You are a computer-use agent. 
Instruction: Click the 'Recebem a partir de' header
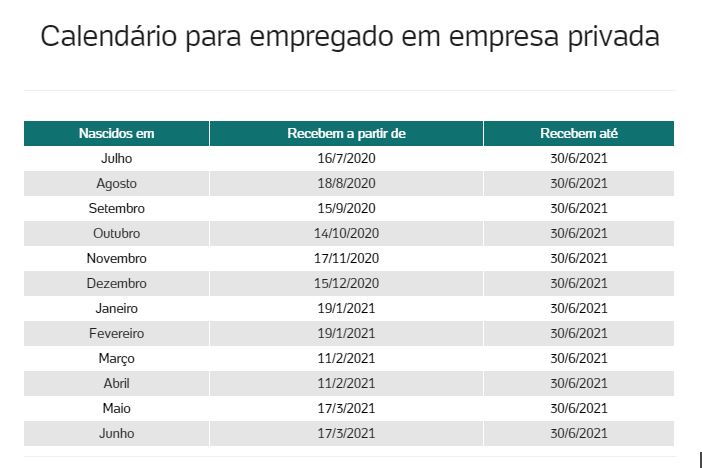pyautogui.click(x=346, y=134)
